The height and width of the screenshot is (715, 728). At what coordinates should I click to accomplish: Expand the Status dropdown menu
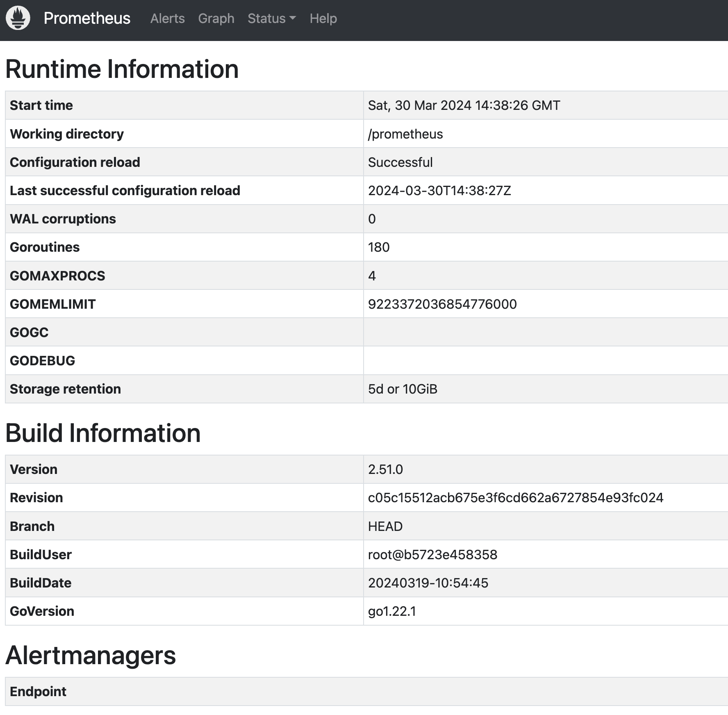point(271,18)
